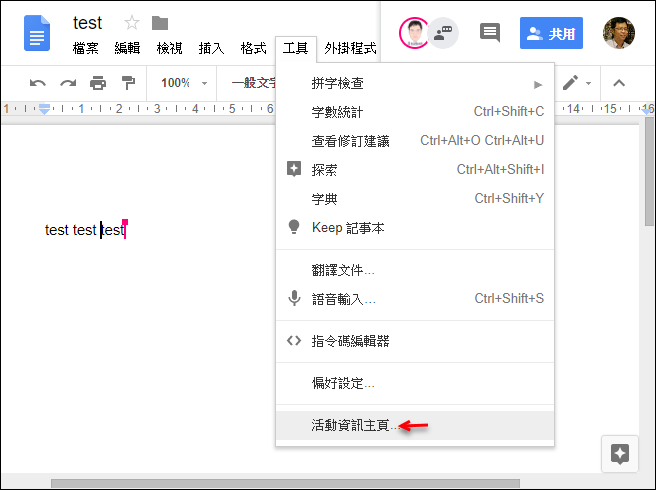Open the Explore button at bottom right
The image size is (656, 490).
click(620, 454)
